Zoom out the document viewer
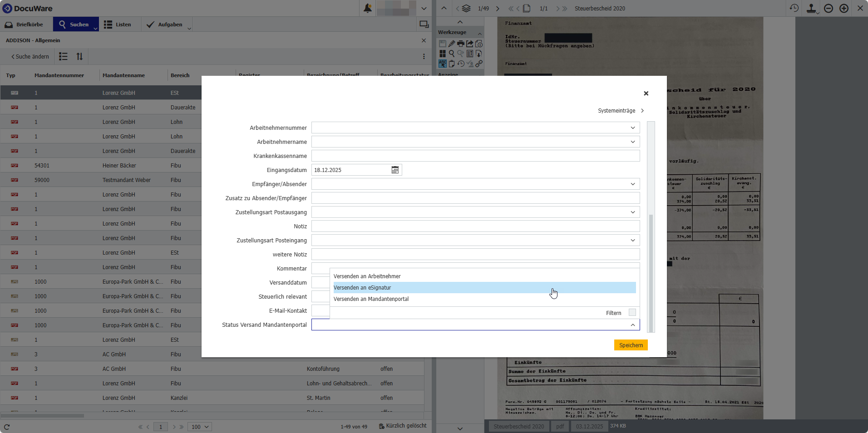Screen dimensions: 868x433 (x=829, y=8)
